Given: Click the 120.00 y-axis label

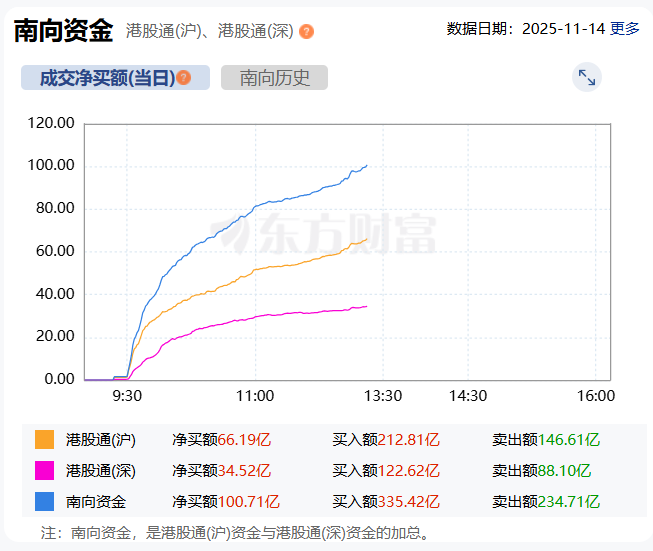Looking at the screenshot, I should (x=51, y=123).
